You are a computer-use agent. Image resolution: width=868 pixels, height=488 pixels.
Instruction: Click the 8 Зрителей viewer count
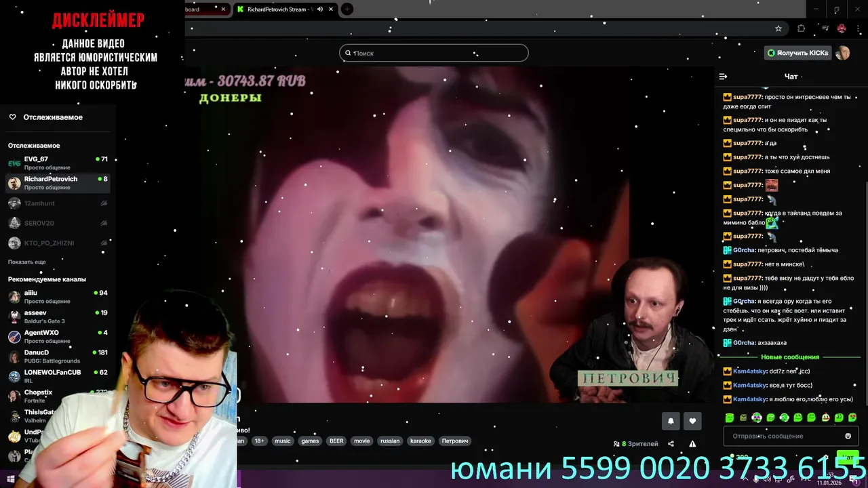[640, 444]
